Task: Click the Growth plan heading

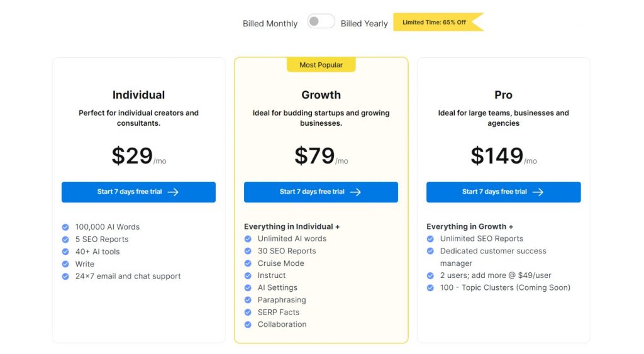Action: (321, 95)
